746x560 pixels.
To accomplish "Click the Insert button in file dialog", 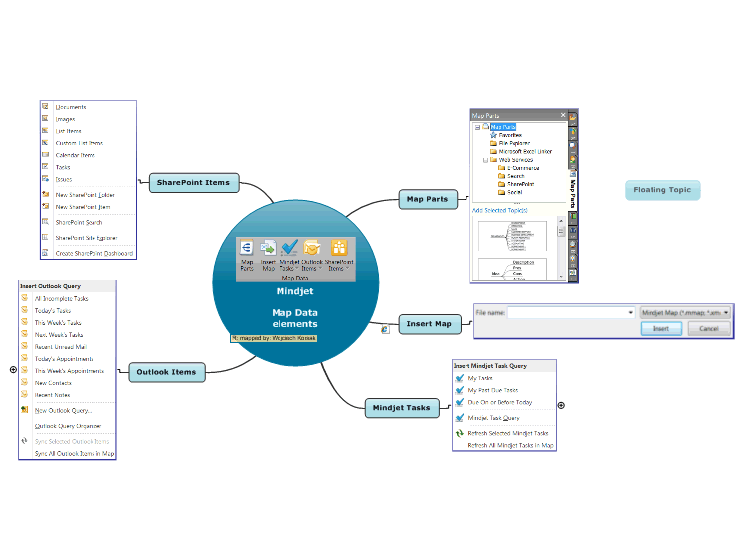I will [x=661, y=329].
